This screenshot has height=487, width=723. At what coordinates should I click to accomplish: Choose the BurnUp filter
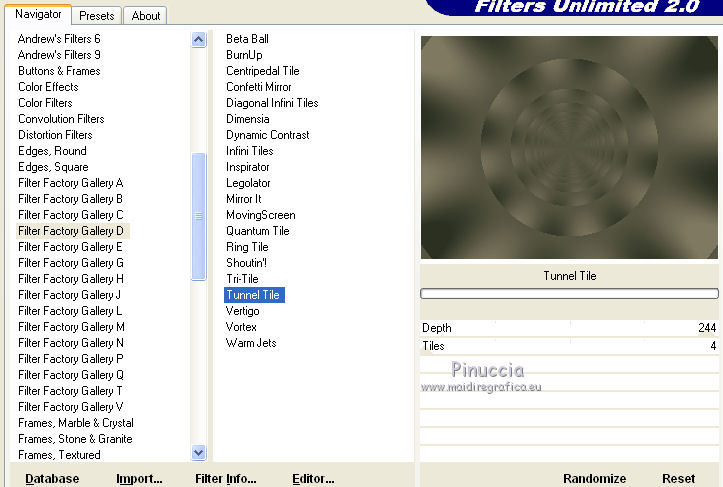pos(244,55)
